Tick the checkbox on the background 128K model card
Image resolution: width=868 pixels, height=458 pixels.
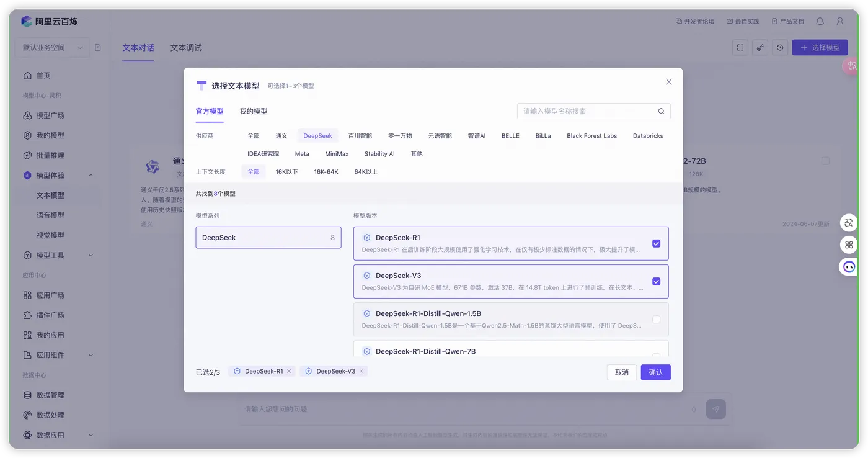(825, 161)
